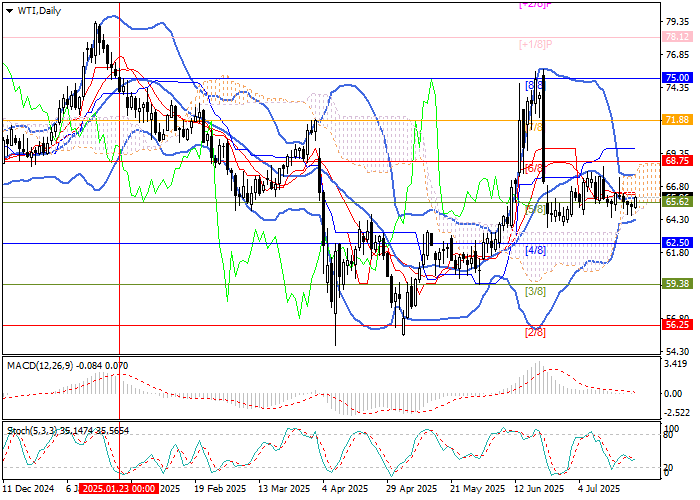Screen dimensions: 700x500
Task: Select the red 56.25 price level tag
Action: [677, 325]
